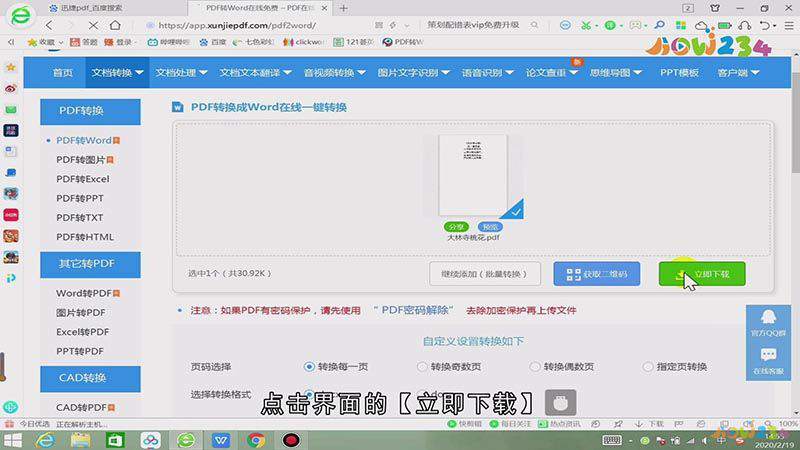800x450 pixels.
Task: Expand 语音识别 dropdown menu
Action: 487,73
